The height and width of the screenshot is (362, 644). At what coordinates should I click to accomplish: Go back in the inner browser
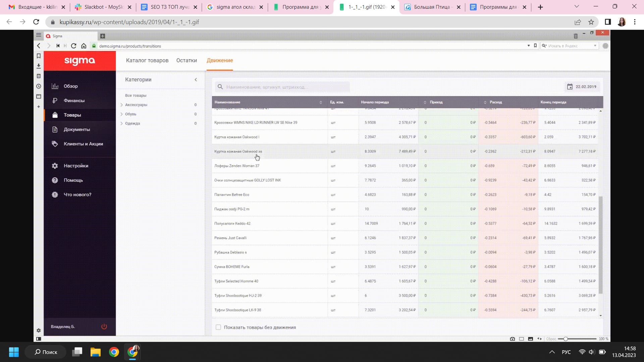(x=39, y=46)
